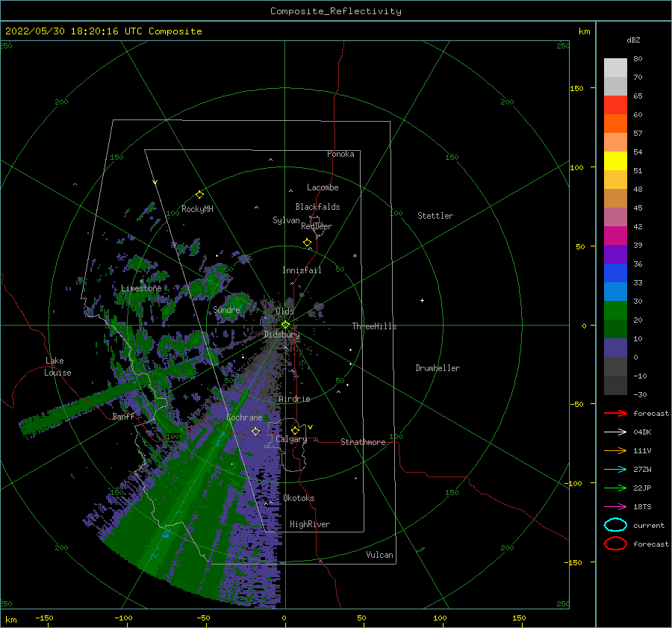Click the blue echo cluster in southwest sector
Viewport: 672px width, 628px height.
click(166, 534)
